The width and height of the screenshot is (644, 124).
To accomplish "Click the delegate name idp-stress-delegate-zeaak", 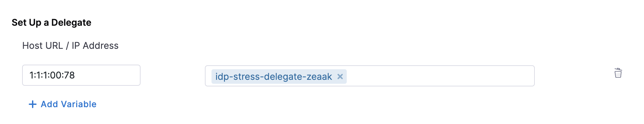I will 274,77.
